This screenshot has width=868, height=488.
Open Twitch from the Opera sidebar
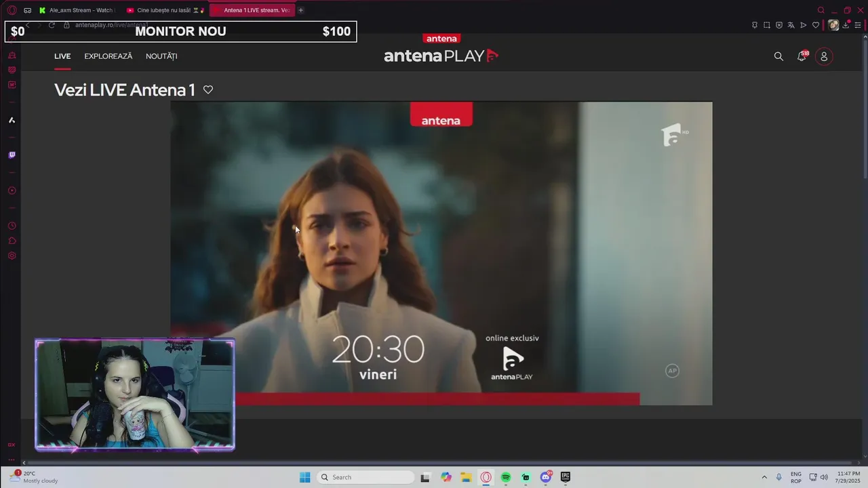coord(12,155)
